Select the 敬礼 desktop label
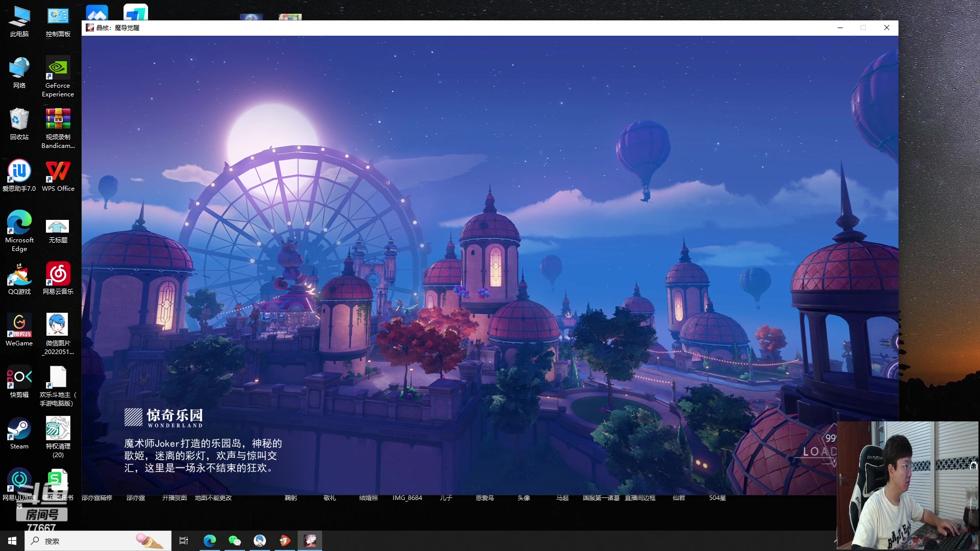Image resolution: width=980 pixels, height=551 pixels. point(330,498)
